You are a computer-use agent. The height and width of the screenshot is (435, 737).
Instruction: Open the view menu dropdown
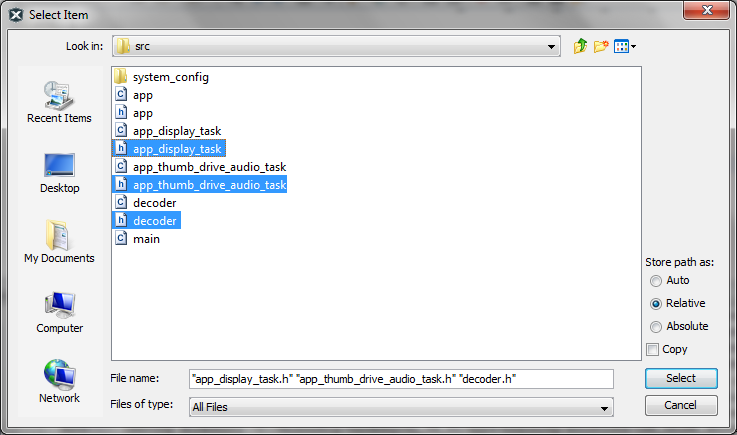tap(626, 46)
